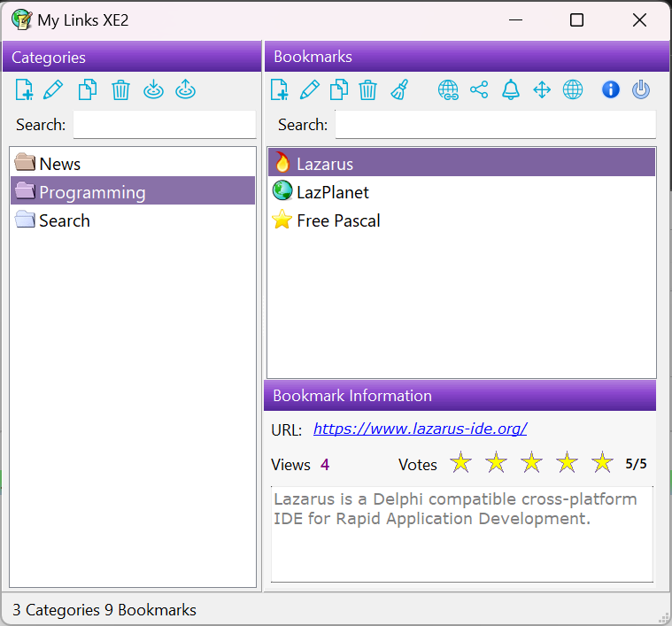The image size is (672, 626).
Task: Select the Programming category
Action: (133, 191)
